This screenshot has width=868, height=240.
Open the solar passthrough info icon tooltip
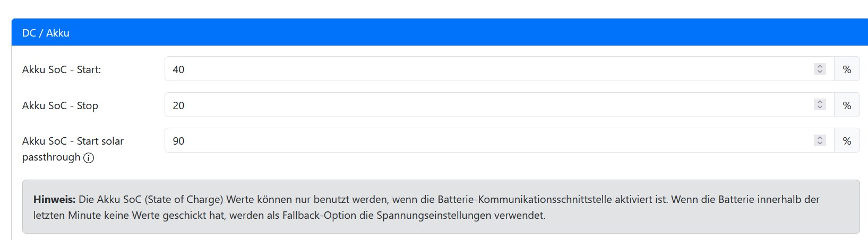[89, 158]
